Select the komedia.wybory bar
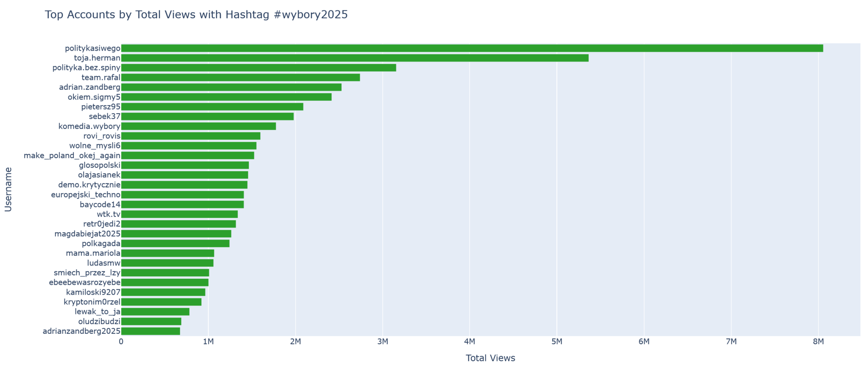Viewport: 868px width, 375px height. (x=198, y=126)
